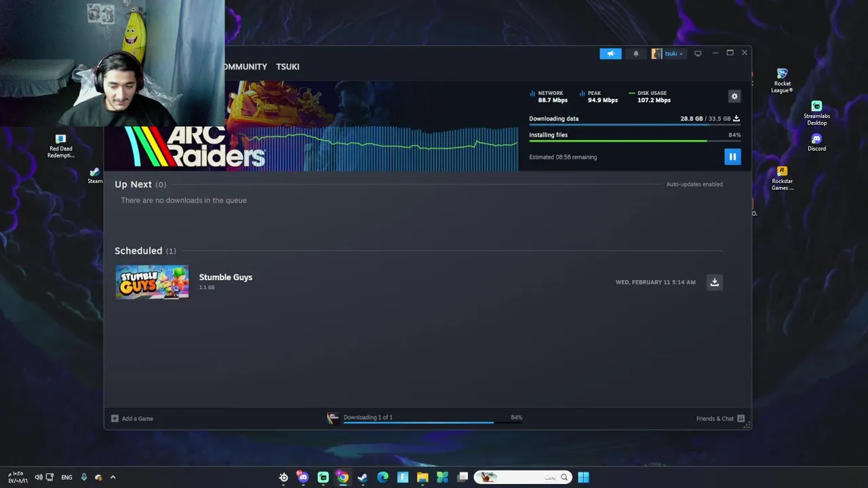Click the Downloading data progress bar
868x488 pixels.
[634, 125]
